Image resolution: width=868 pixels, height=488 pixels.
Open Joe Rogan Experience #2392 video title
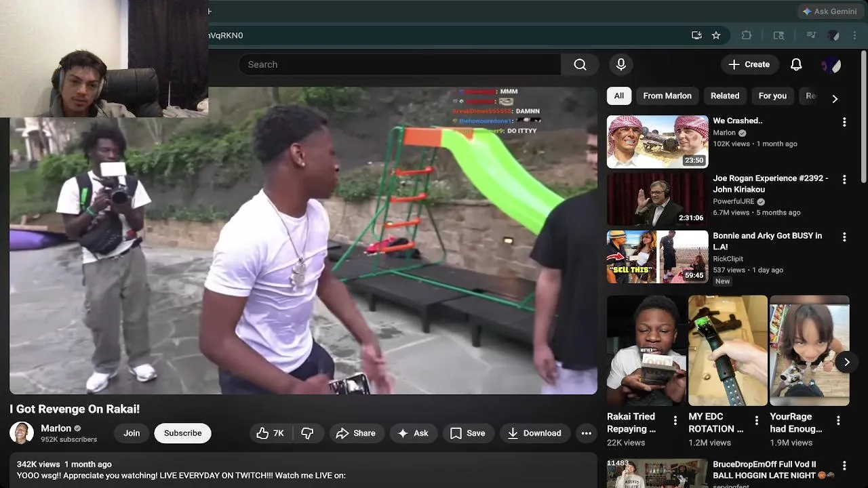tap(770, 184)
